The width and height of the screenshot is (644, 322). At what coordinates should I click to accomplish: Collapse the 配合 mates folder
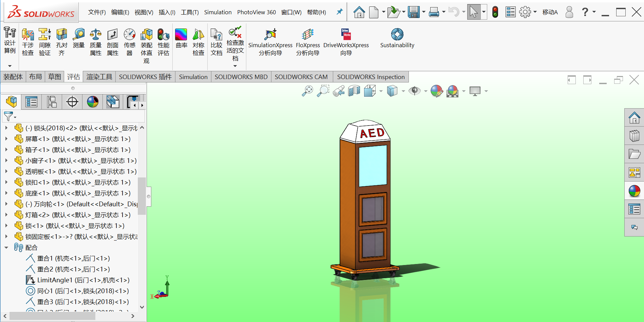(6, 247)
